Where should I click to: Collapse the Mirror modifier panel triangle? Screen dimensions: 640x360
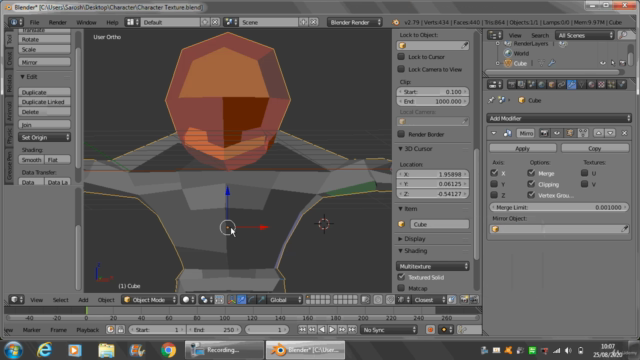point(494,133)
